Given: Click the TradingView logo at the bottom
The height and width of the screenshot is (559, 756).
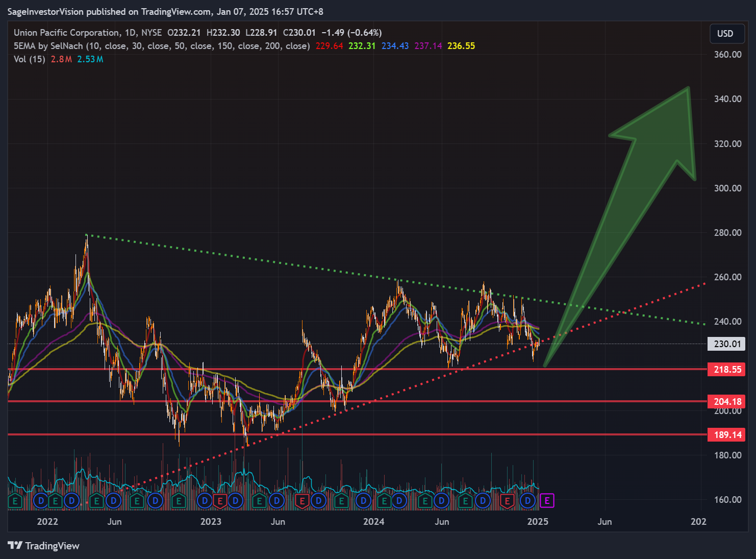Looking at the screenshot, I should click(44, 546).
